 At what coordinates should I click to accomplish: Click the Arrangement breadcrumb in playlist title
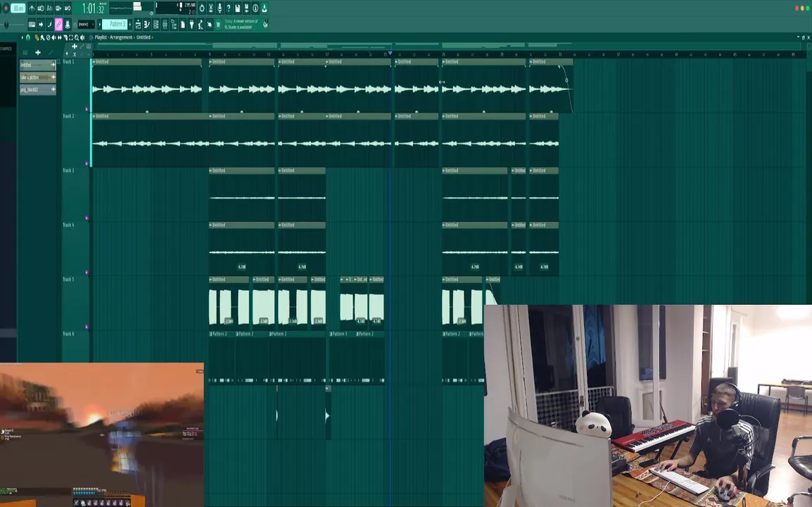[x=121, y=37]
